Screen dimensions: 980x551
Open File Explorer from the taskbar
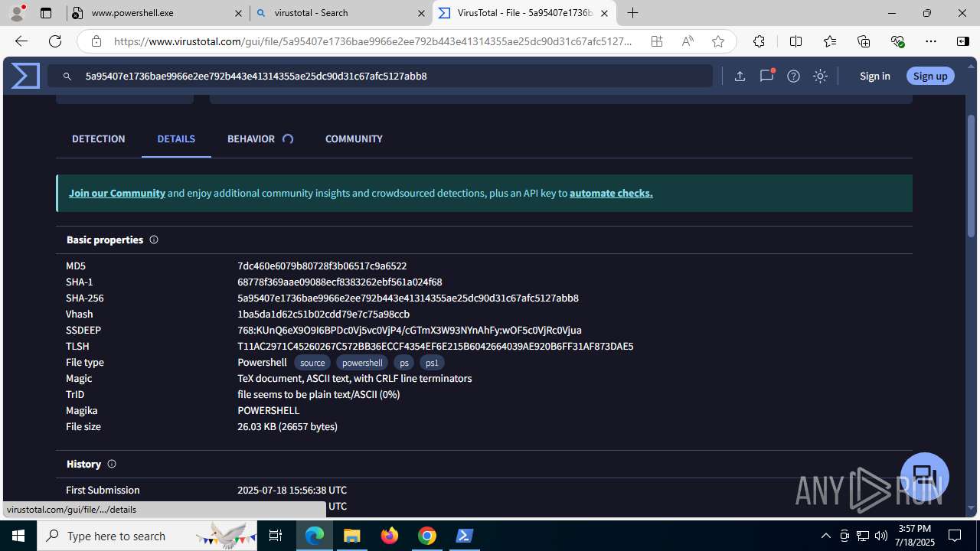[x=352, y=536]
